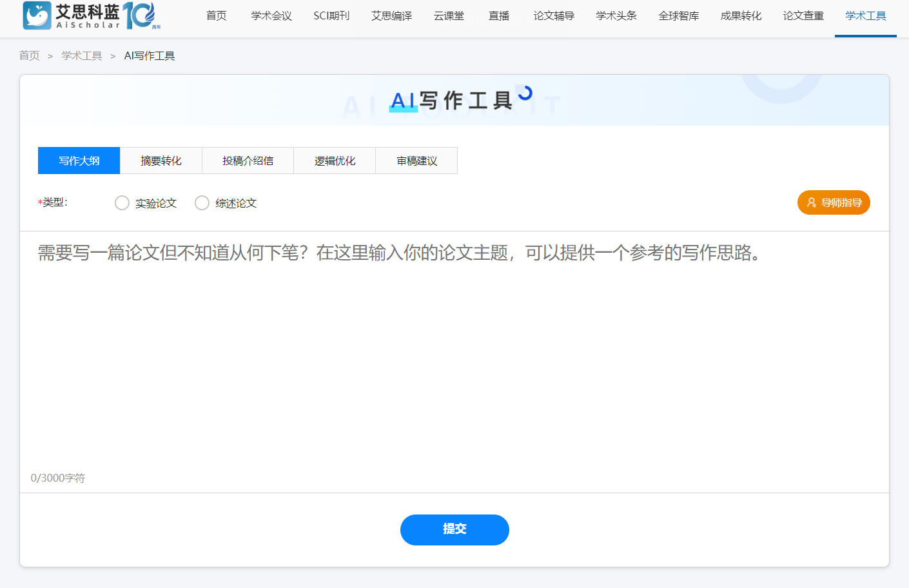
Task: Click the orange 导师指导 button
Action: coord(834,202)
